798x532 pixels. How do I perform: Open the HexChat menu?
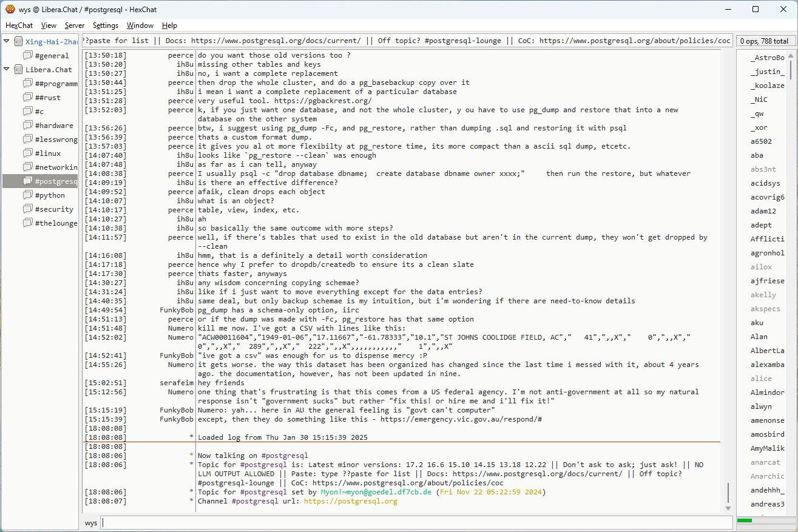(19, 25)
